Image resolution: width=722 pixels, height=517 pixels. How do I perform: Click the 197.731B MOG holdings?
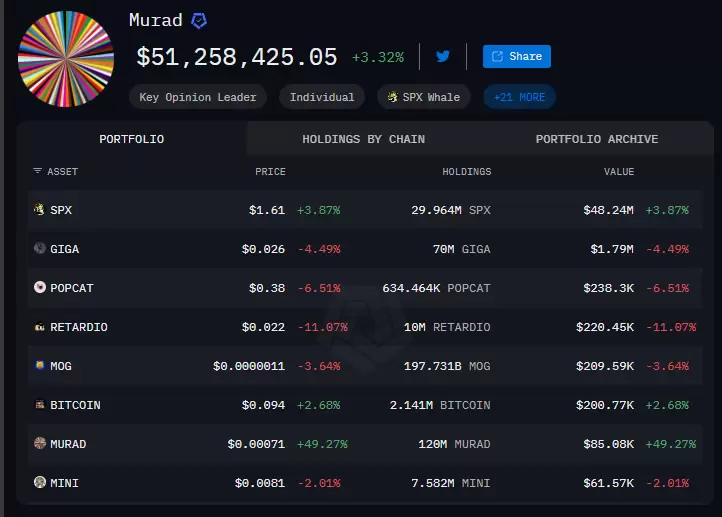click(x=447, y=366)
